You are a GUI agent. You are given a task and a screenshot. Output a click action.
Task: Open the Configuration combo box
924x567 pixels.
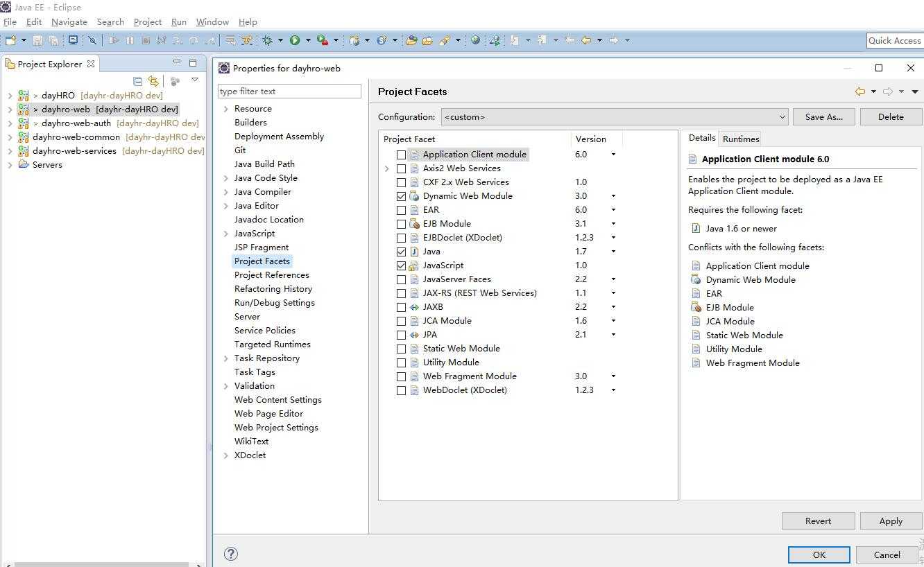[615, 117]
